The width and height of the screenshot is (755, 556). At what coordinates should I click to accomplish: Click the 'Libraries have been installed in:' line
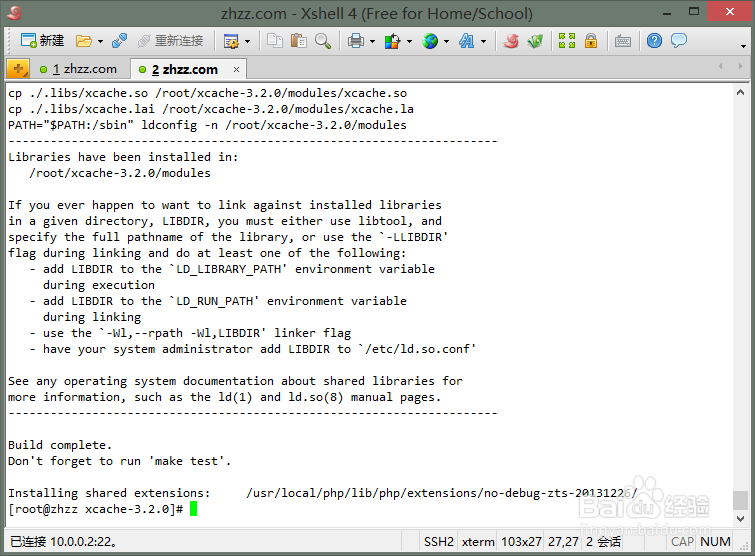coord(123,157)
